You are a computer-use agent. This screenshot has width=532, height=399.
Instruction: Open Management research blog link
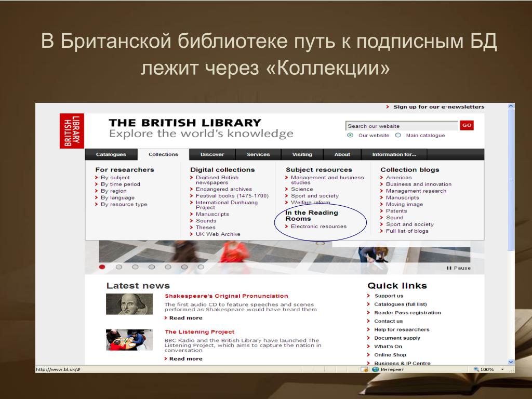(416, 191)
